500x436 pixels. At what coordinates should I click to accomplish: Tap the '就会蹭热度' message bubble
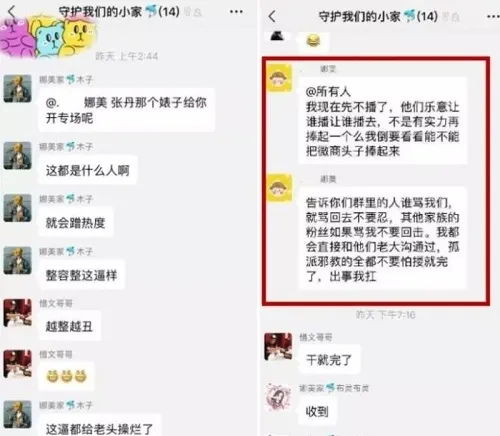(x=76, y=222)
